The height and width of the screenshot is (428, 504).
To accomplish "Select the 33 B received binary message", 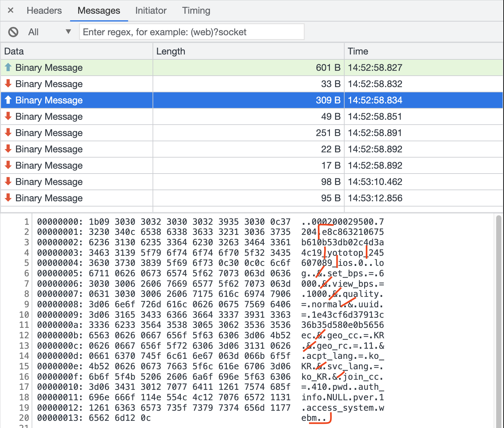I will [49, 84].
